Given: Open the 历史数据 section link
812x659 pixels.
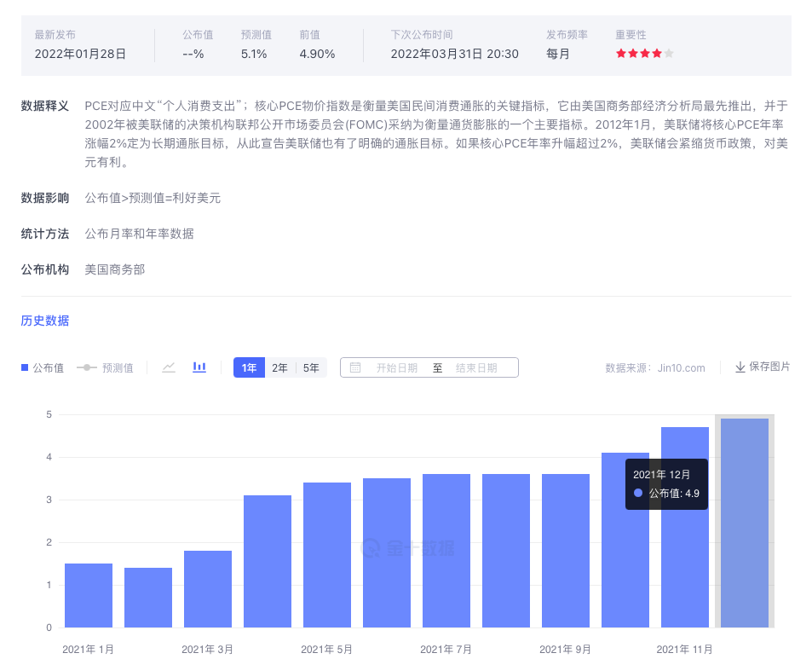Looking at the screenshot, I should coord(45,321).
